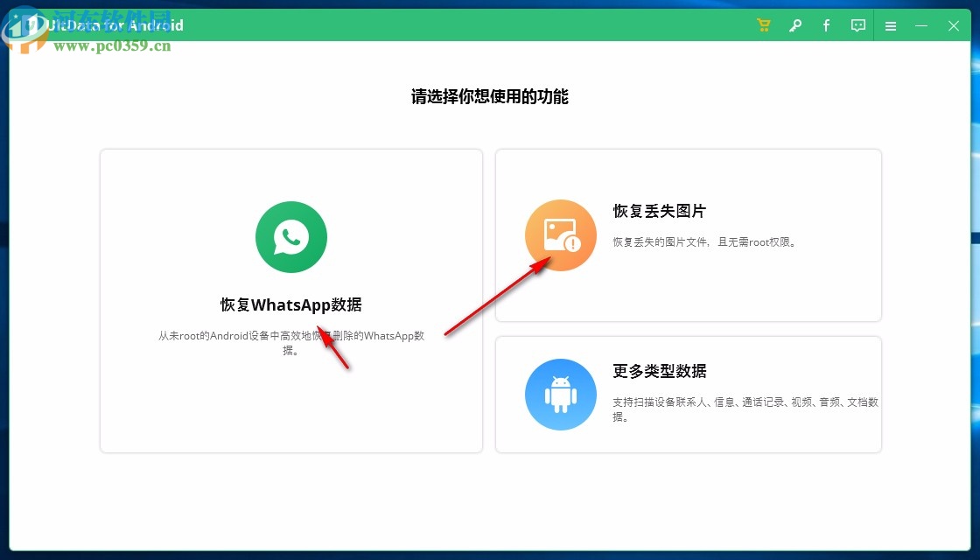The width and height of the screenshot is (980, 560).
Task: Choose the 恢复丢失图片 feature card
Action: 689,234
